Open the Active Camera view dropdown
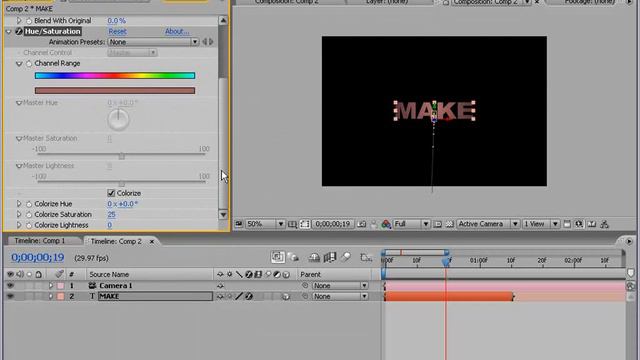This screenshot has height=360, width=640. click(488, 224)
